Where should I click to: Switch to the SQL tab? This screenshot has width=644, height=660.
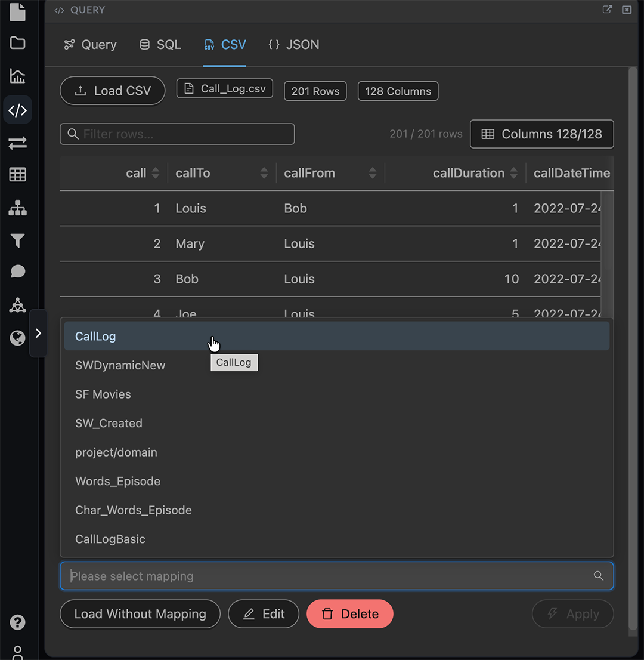coord(160,45)
